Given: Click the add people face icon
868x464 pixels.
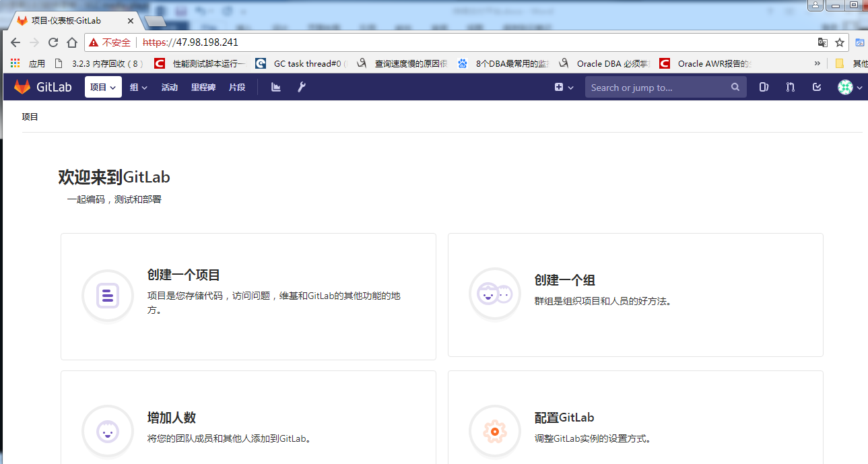Looking at the screenshot, I should pyautogui.click(x=108, y=430).
